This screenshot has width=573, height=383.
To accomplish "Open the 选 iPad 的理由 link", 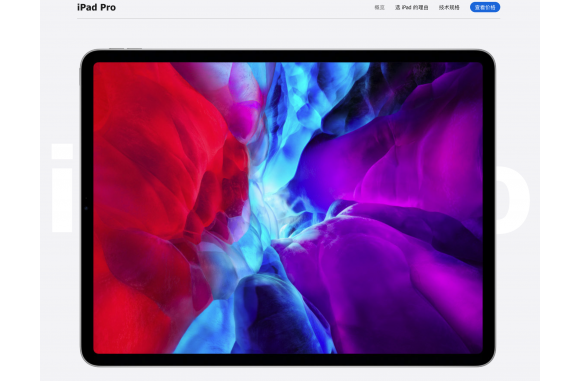I will click(x=411, y=7).
